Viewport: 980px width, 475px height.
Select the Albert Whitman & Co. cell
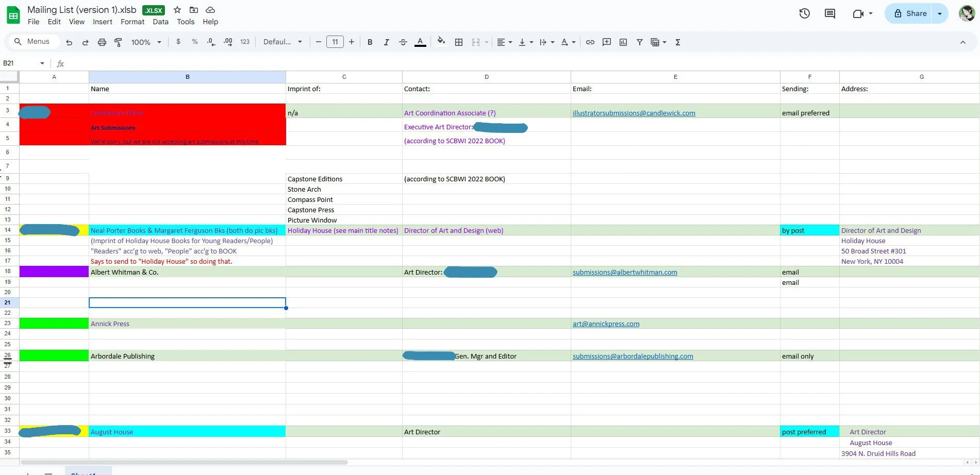click(187, 272)
